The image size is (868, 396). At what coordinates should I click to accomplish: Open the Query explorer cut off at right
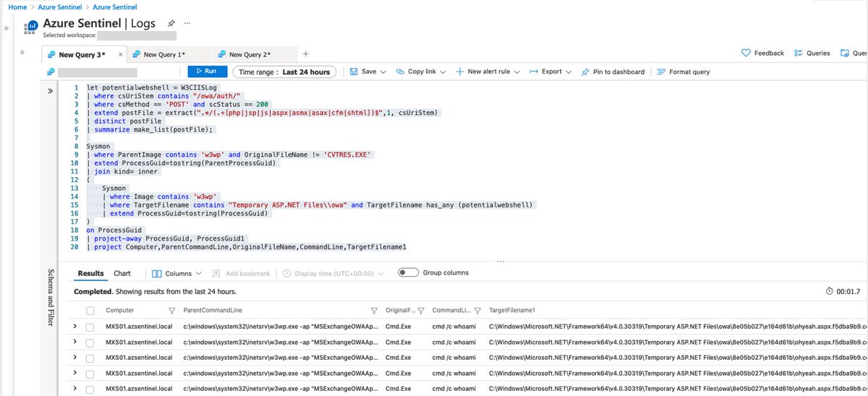[x=854, y=53]
